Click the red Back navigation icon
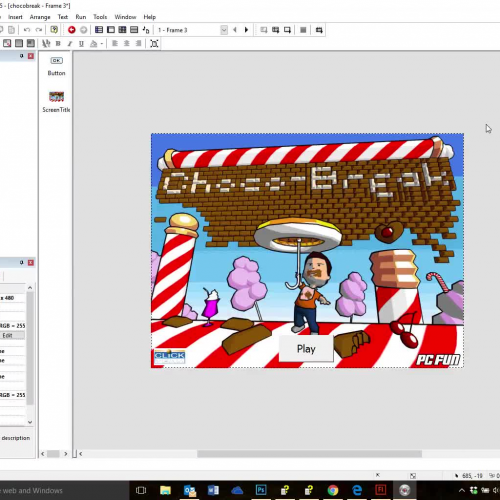 click(72, 30)
